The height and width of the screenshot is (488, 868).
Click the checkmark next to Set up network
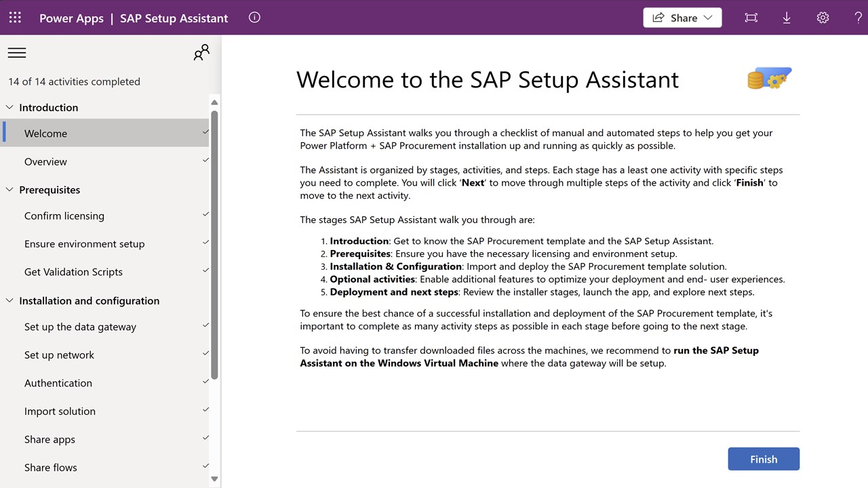click(205, 353)
